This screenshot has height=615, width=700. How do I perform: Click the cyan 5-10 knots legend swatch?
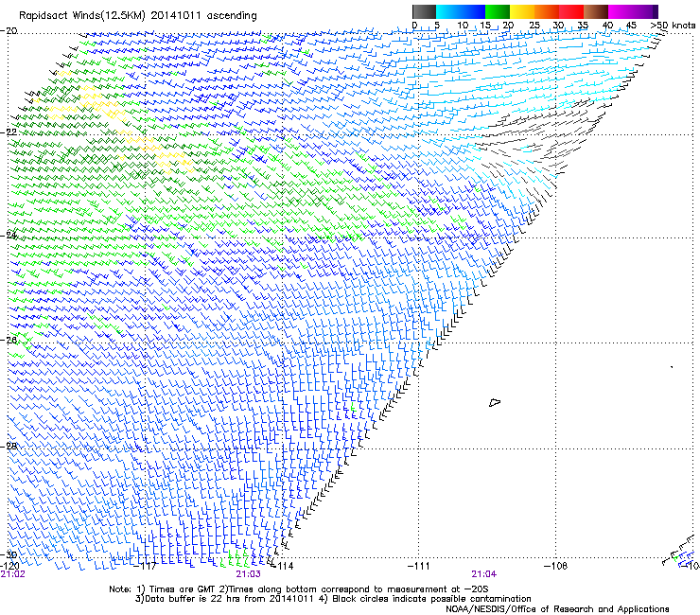(448, 11)
